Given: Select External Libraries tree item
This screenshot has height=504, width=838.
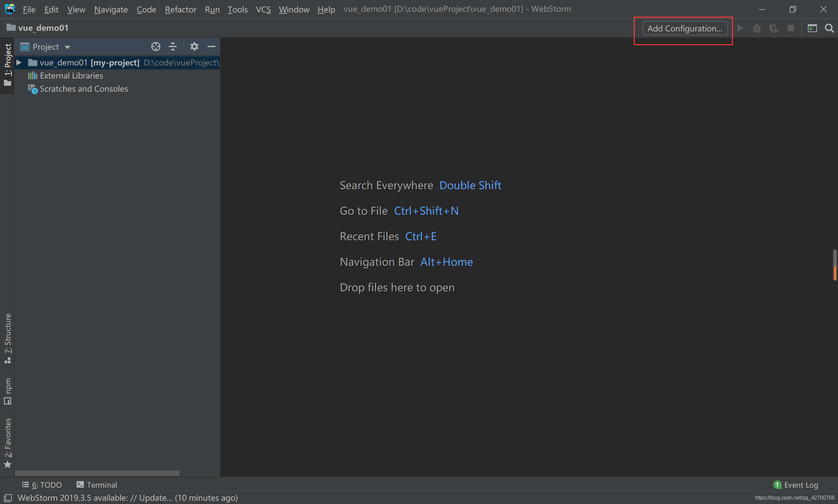Looking at the screenshot, I should pos(71,75).
